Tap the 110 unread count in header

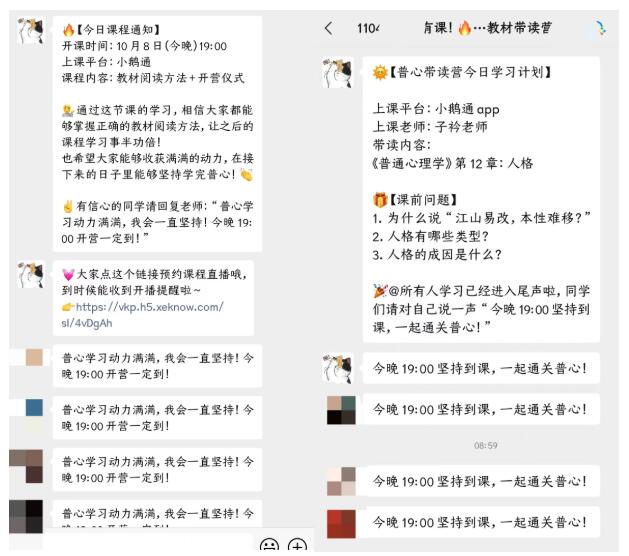[368, 28]
